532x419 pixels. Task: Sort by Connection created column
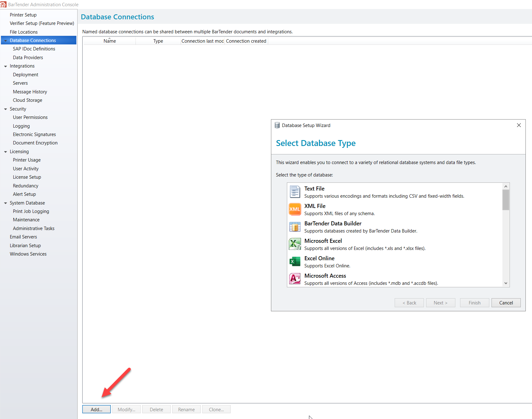pos(246,41)
